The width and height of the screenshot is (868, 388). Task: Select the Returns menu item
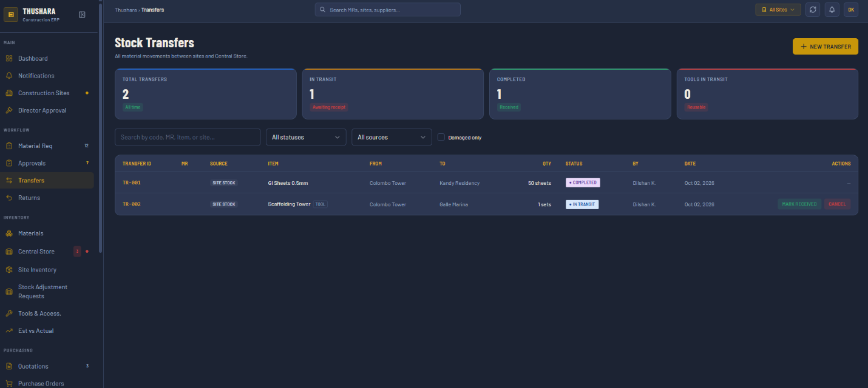point(47,198)
